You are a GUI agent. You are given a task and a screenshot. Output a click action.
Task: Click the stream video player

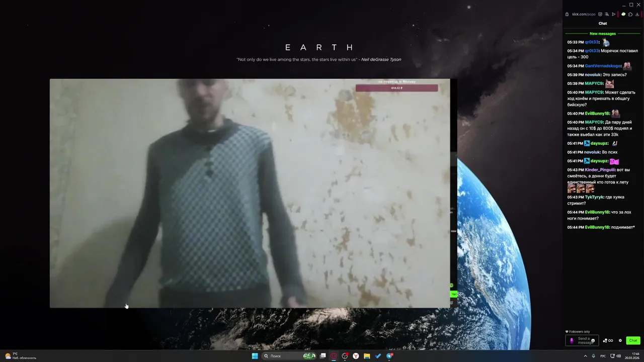(250, 193)
